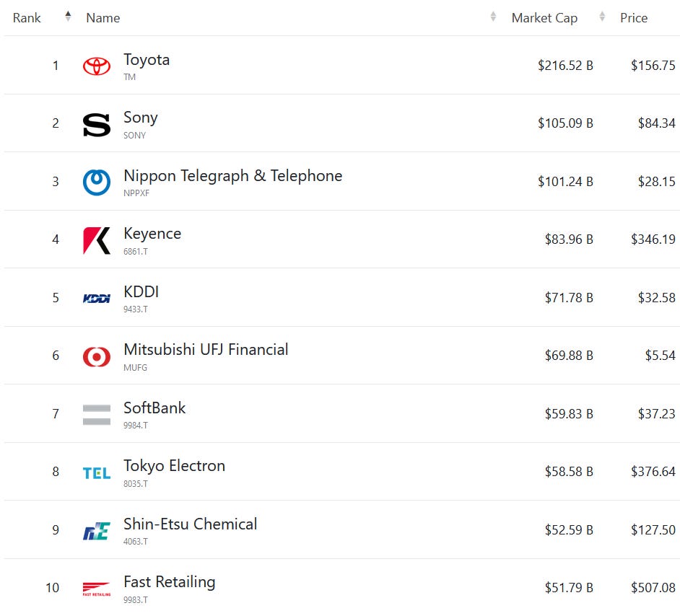The height and width of the screenshot is (616, 680).
Task: Click the Toyota logo icon
Action: click(x=96, y=66)
